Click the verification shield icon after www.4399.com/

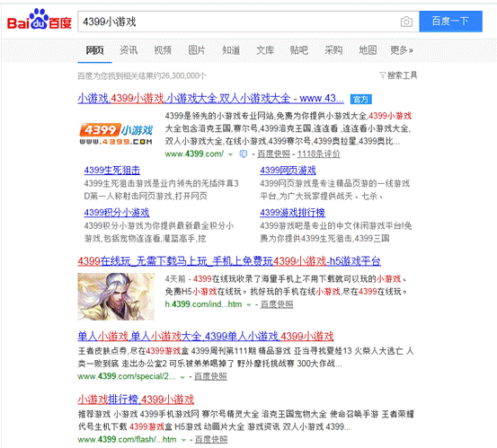pyautogui.click(x=244, y=154)
